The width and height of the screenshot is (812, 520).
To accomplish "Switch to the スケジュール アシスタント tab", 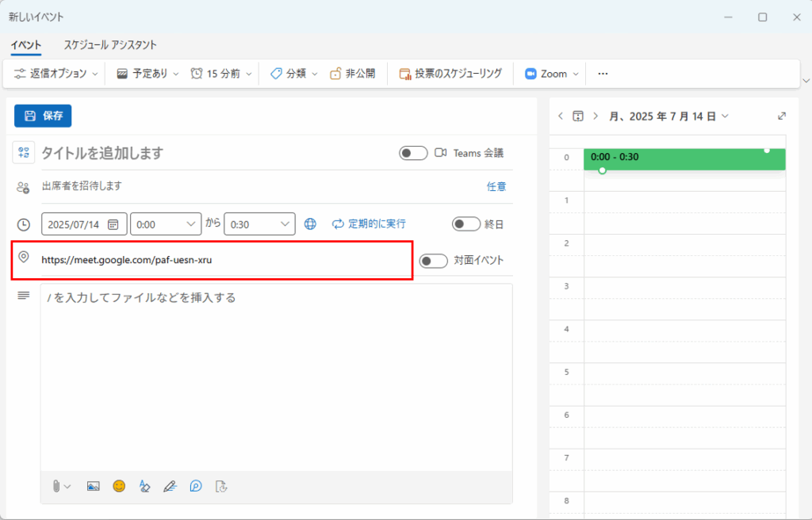I will click(x=110, y=45).
